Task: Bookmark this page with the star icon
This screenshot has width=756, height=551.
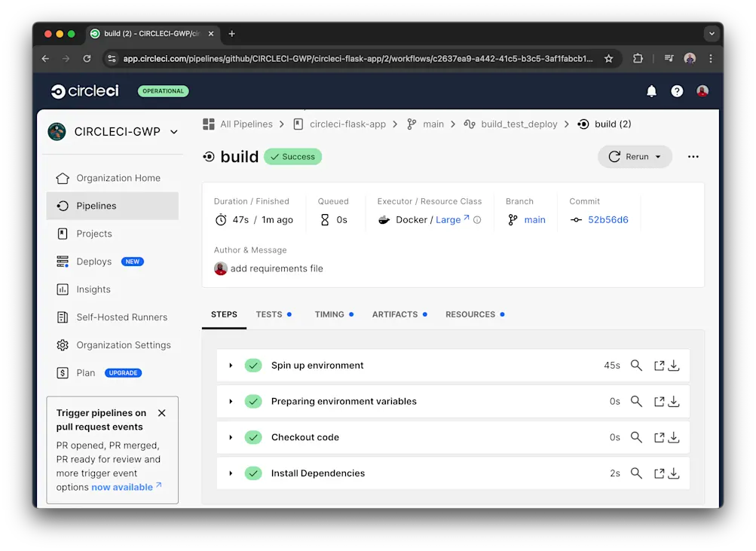Action: point(608,58)
